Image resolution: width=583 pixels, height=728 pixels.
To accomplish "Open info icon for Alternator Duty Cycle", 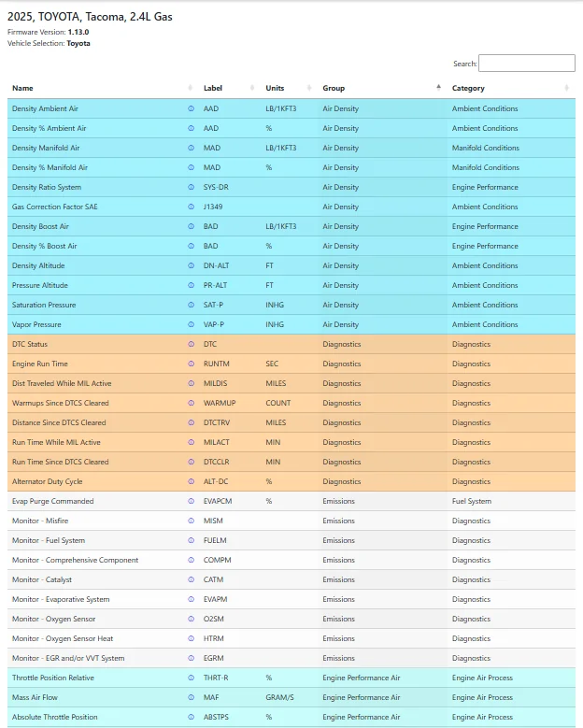I will pos(191,481).
